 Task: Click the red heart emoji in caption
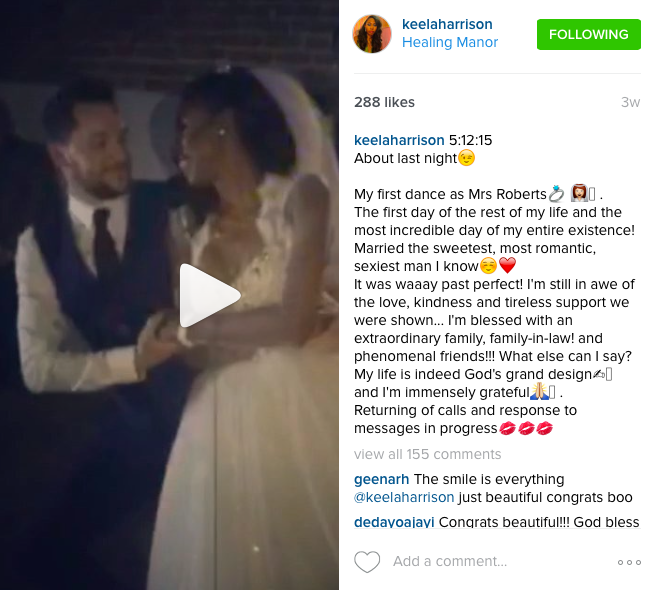coord(508,265)
